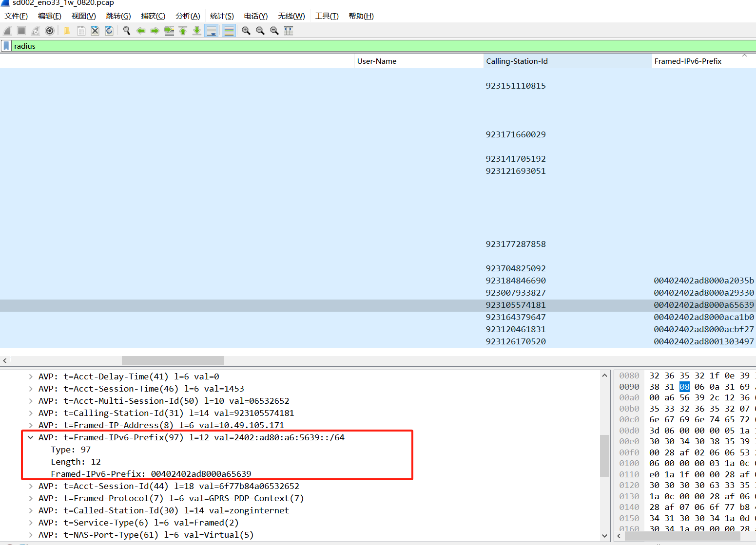
Task: Click the User-Name column header
Action: [376, 61]
